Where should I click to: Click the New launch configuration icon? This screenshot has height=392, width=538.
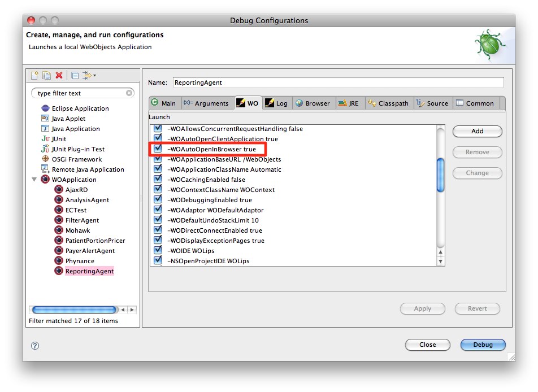[35, 76]
